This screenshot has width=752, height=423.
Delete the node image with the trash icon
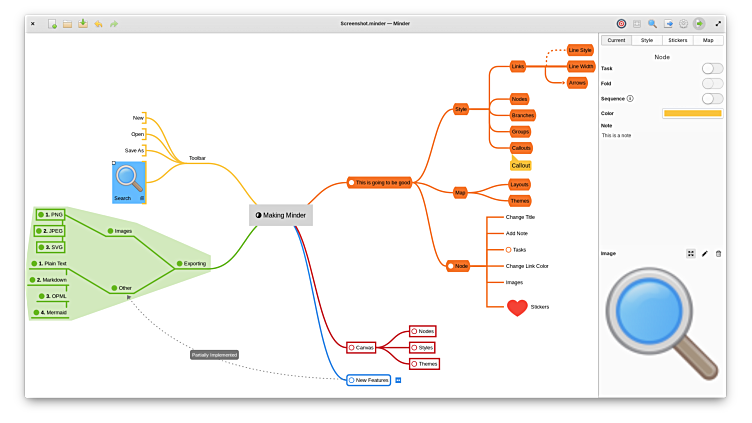(x=718, y=254)
